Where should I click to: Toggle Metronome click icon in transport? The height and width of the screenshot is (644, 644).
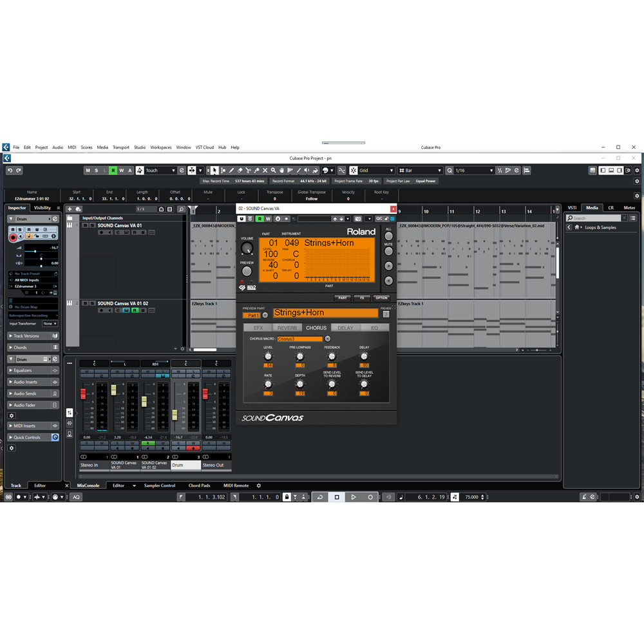coord(583,497)
